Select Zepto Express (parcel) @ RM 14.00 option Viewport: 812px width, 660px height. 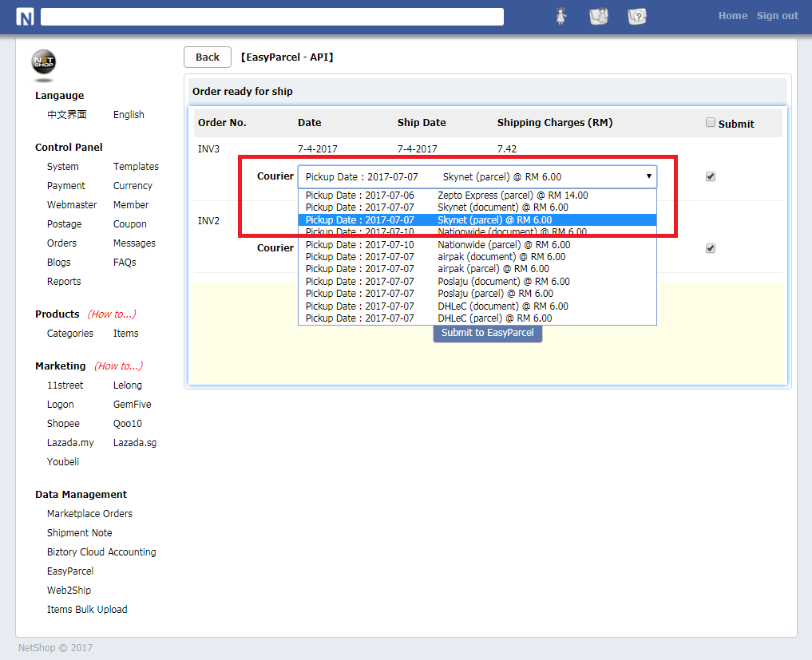point(477,196)
